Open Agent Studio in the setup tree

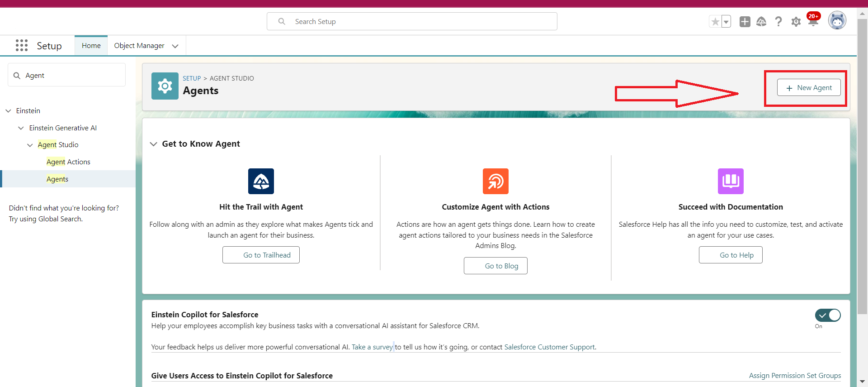tap(58, 145)
